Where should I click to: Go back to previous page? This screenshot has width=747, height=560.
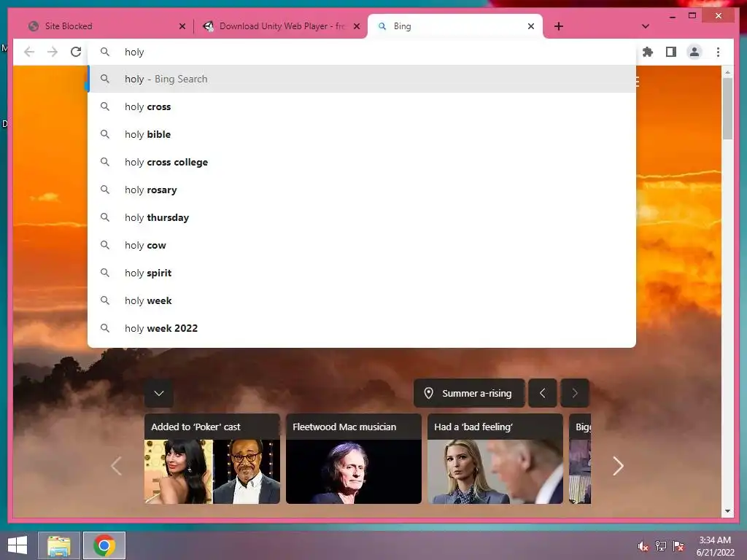point(29,52)
